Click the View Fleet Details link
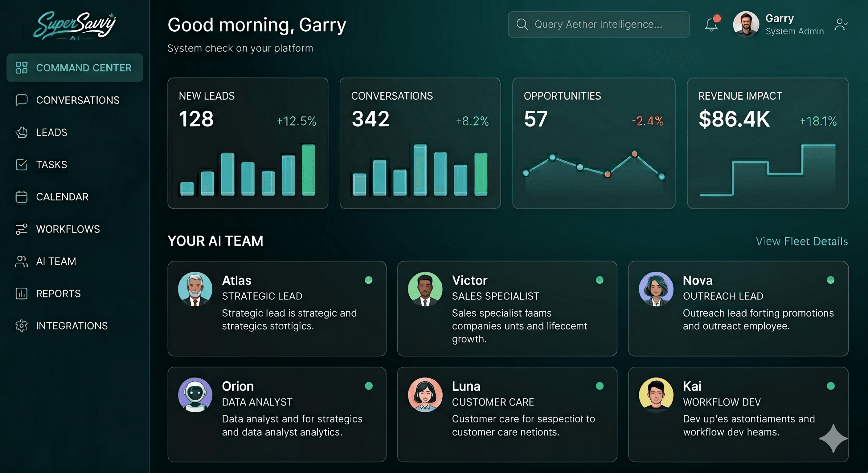This screenshot has width=868, height=473. point(802,241)
